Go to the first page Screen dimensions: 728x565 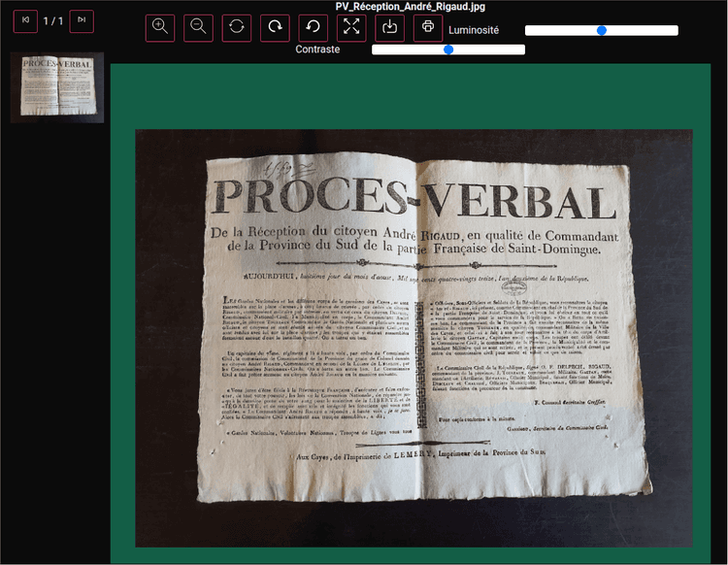25,21
